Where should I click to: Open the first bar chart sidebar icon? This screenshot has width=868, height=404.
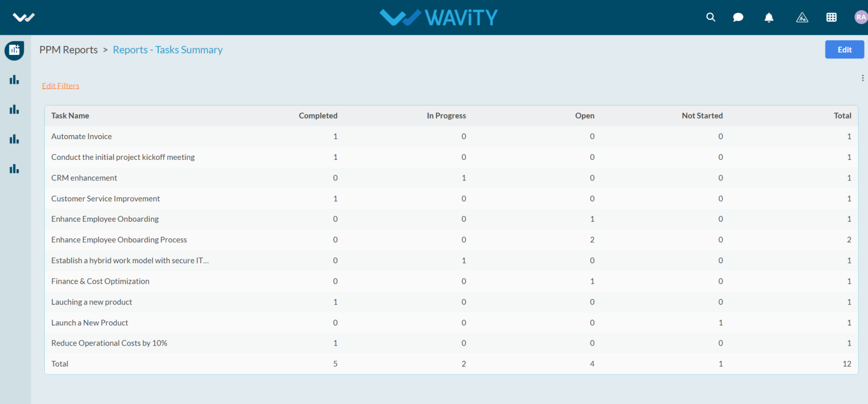[14, 80]
